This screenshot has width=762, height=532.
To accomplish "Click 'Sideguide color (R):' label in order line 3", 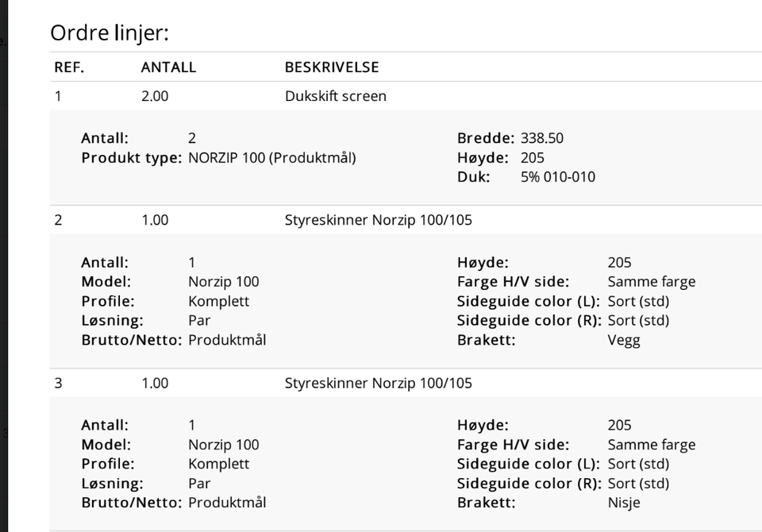I will pos(529,483).
